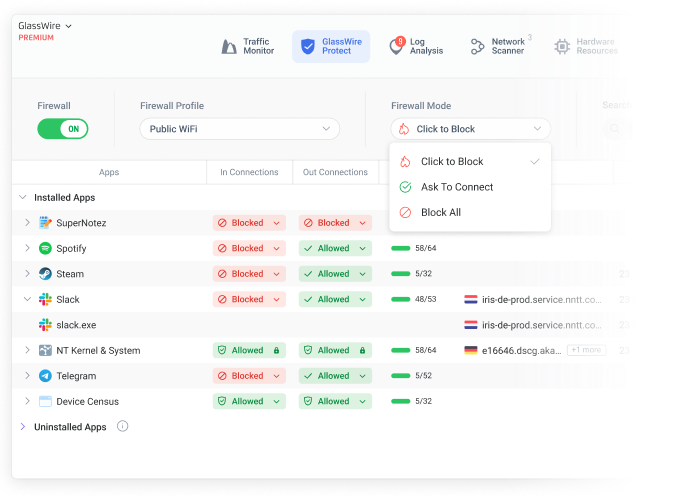
Task: Open Telegram Out Connections Allowed dropdown
Action: pyautogui.click(x=335, y=376)
